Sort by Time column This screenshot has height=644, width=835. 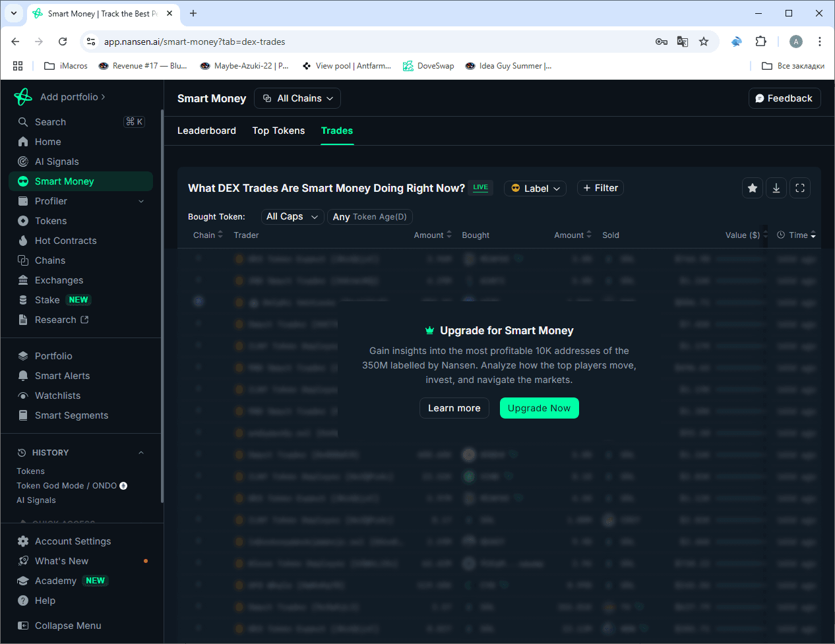click(x=797, y=235)
